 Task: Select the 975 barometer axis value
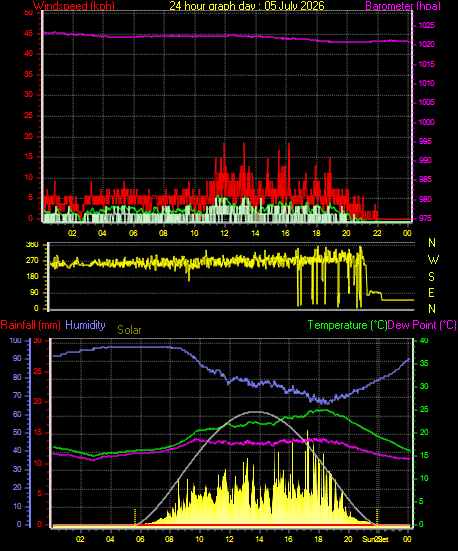tap(425, 218)
